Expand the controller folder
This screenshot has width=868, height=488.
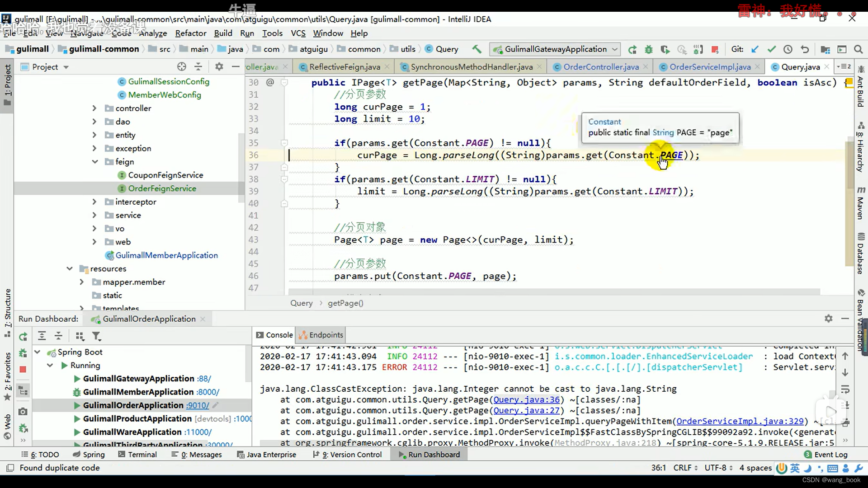click(94, 108)
